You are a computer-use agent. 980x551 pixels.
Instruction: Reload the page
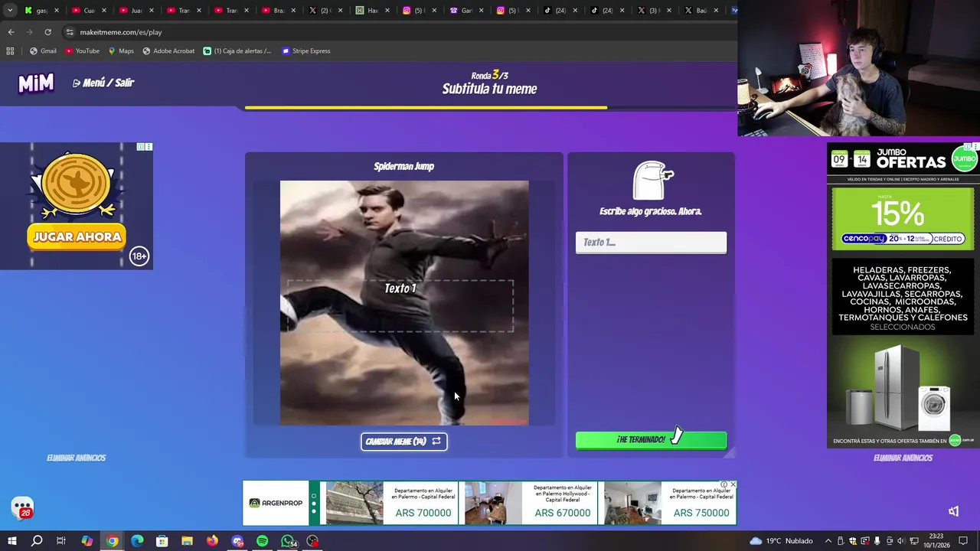[47, 32]
